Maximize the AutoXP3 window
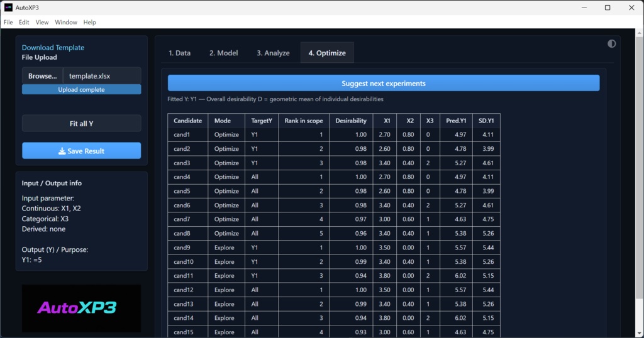The width and height of the screenshot is (644, 338). coord(608,8)
